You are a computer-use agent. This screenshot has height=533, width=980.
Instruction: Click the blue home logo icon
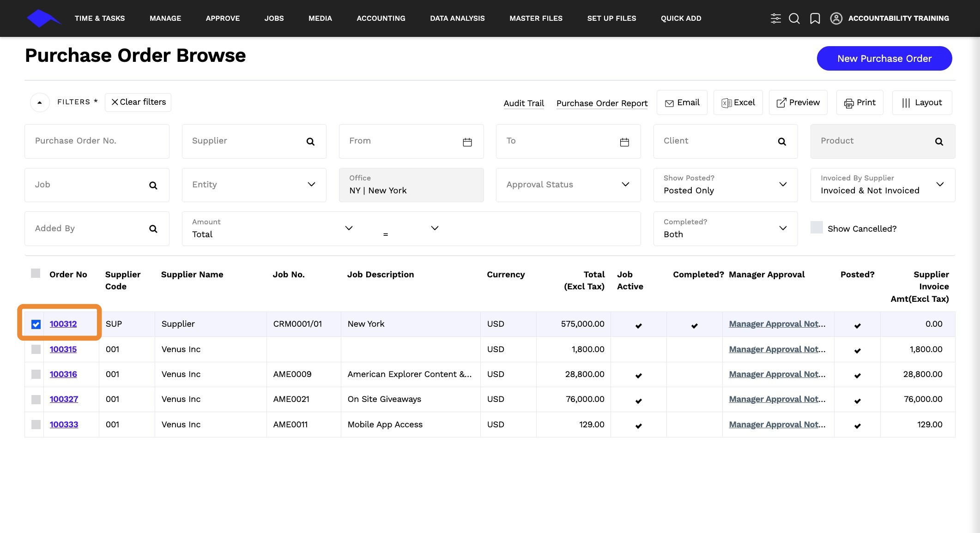pyautogui.click(x=43, y=18)
